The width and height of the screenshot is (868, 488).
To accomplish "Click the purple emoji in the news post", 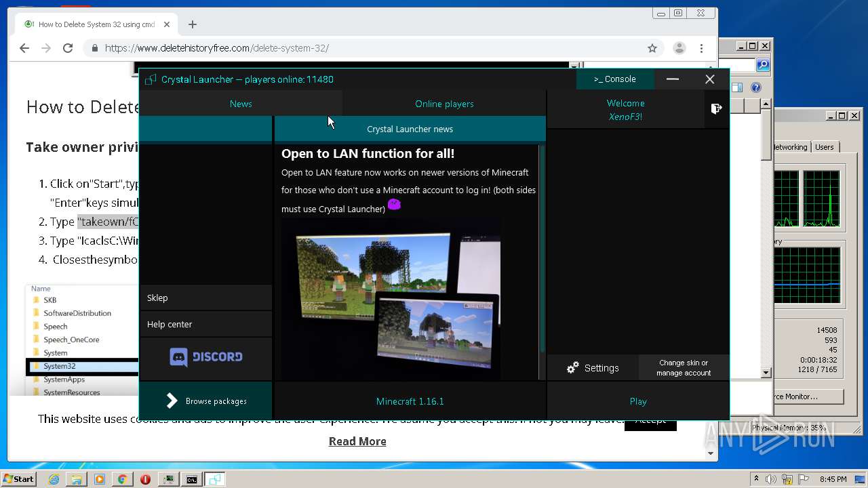I will [x=394, y=204].
